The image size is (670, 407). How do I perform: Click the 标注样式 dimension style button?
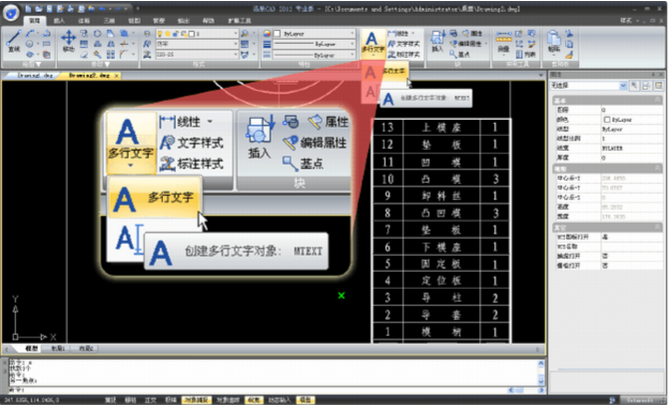point(404,54)
